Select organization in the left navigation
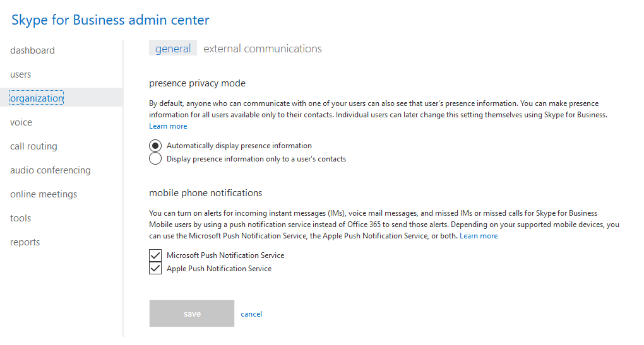 (37, 98)
